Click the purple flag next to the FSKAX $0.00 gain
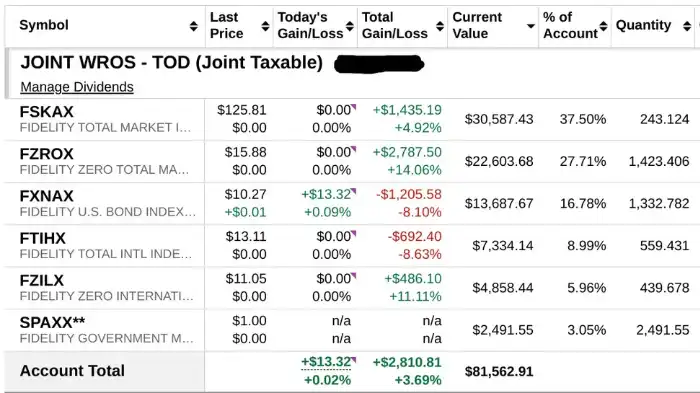The image size is (700, 393). tap(354, 107)
